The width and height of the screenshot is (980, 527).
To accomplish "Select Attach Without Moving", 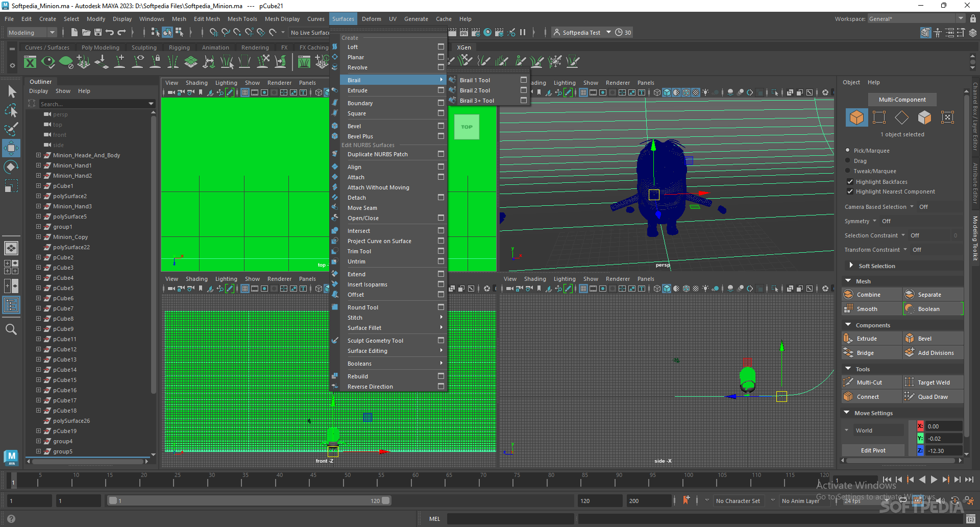I will coord(378,187).
